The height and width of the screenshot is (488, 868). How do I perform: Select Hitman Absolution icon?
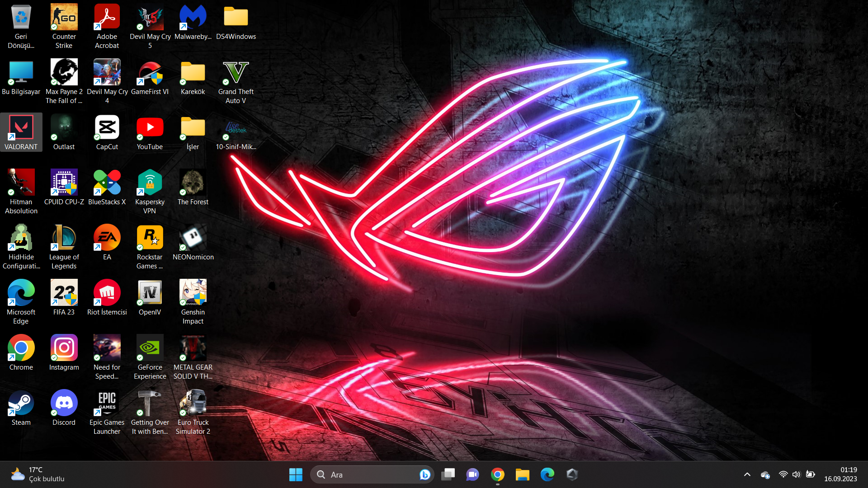21,192
